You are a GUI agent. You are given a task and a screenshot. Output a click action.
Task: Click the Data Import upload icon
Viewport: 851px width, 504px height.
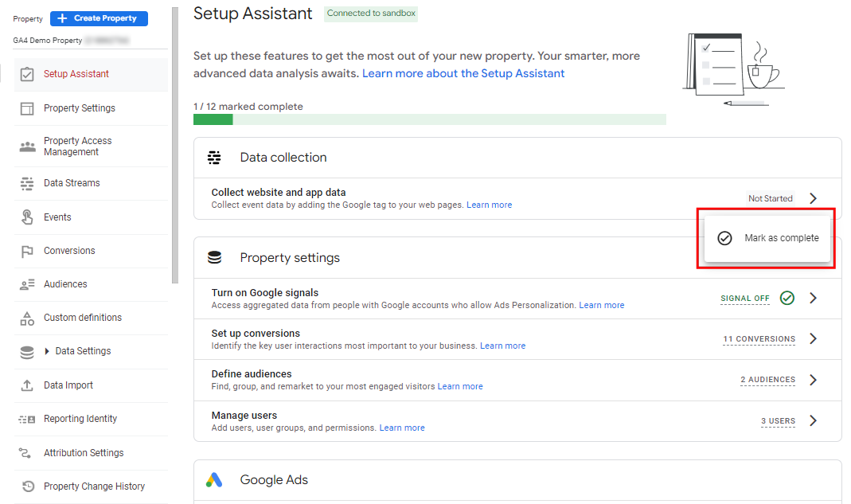coord(27,385)
